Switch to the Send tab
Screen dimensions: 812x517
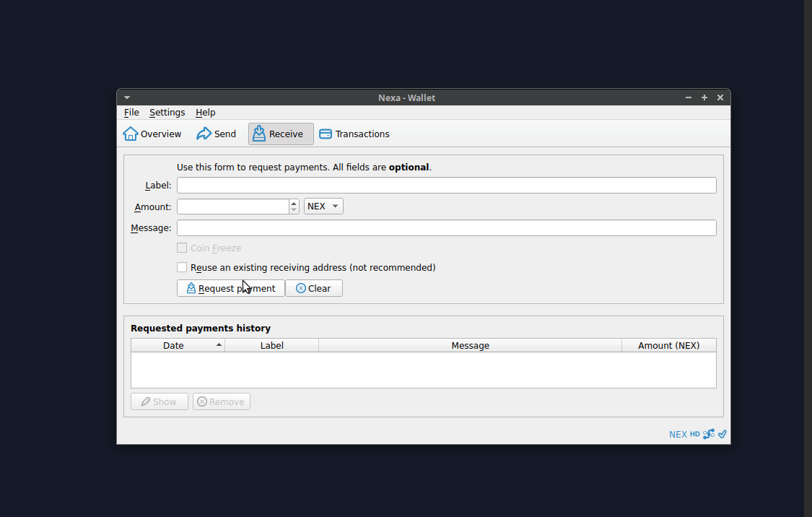click(x=217, y=134)
